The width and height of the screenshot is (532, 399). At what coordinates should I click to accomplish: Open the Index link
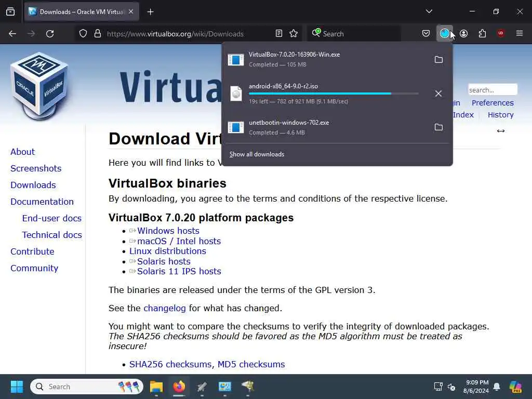(463, 115)
